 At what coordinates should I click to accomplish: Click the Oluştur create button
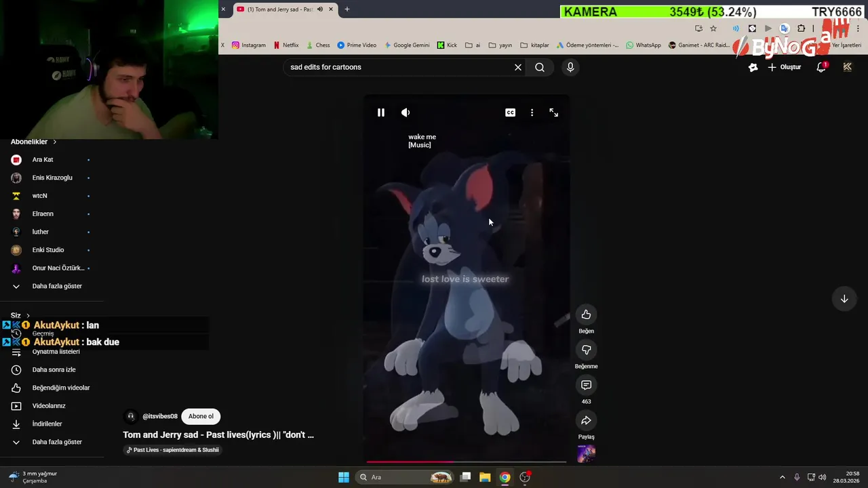[x=785, y=67]
